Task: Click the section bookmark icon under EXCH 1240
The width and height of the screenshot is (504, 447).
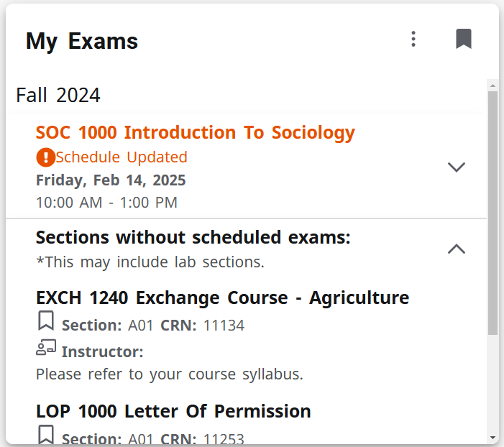Action: tap(46, 320)
